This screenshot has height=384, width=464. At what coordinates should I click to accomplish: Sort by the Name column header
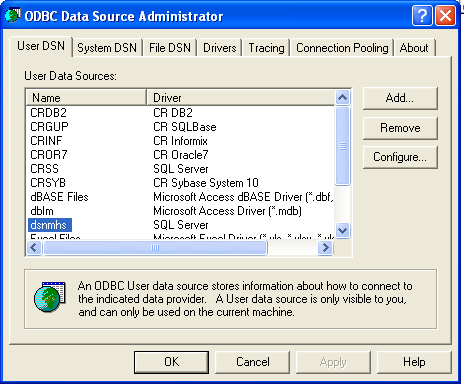tap(86, 98)
